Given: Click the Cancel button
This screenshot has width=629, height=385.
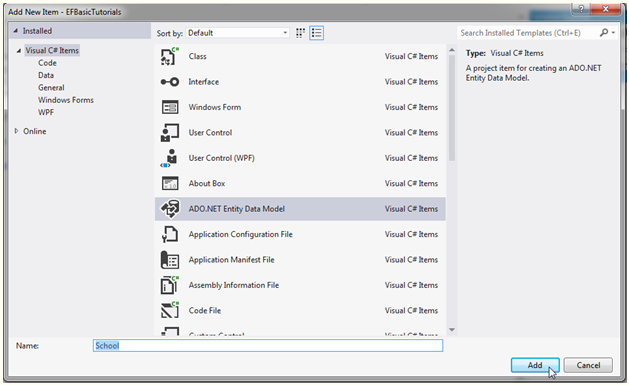Looking at the screenshot, I should [x=588, y=365].
